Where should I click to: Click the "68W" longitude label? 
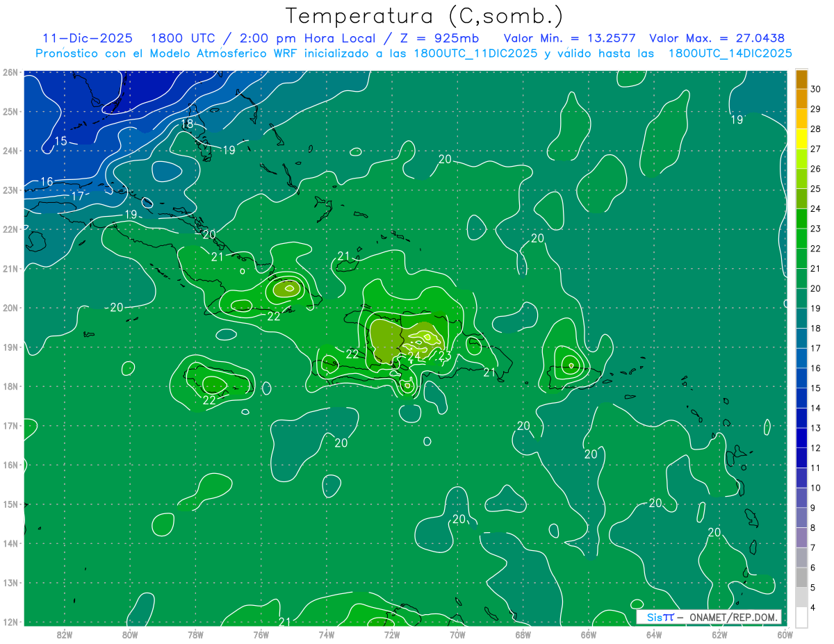[x=523, y=634]
